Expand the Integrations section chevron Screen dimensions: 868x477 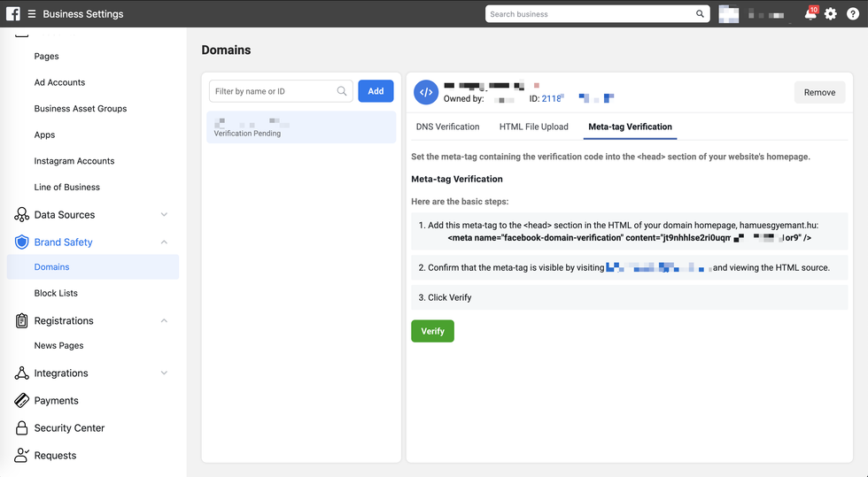tap(164, 373)
